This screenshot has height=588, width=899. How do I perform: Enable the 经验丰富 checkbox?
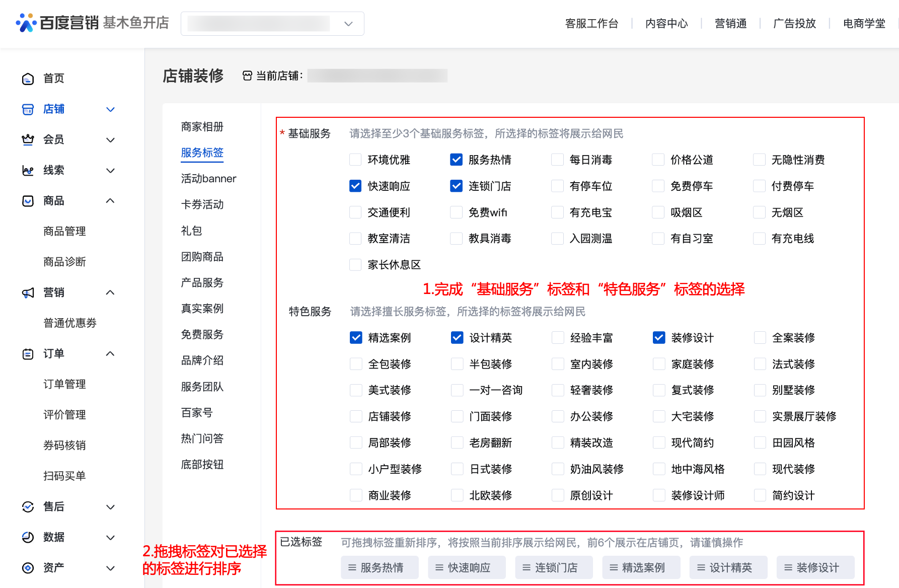pos(558,338)
